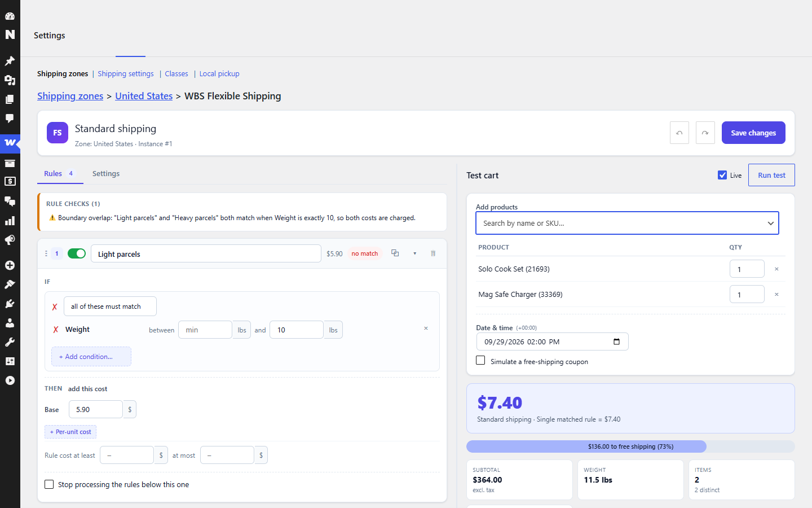Open the date picker calendar icon
The image size is (812, 508).
[x=616, y=341]
